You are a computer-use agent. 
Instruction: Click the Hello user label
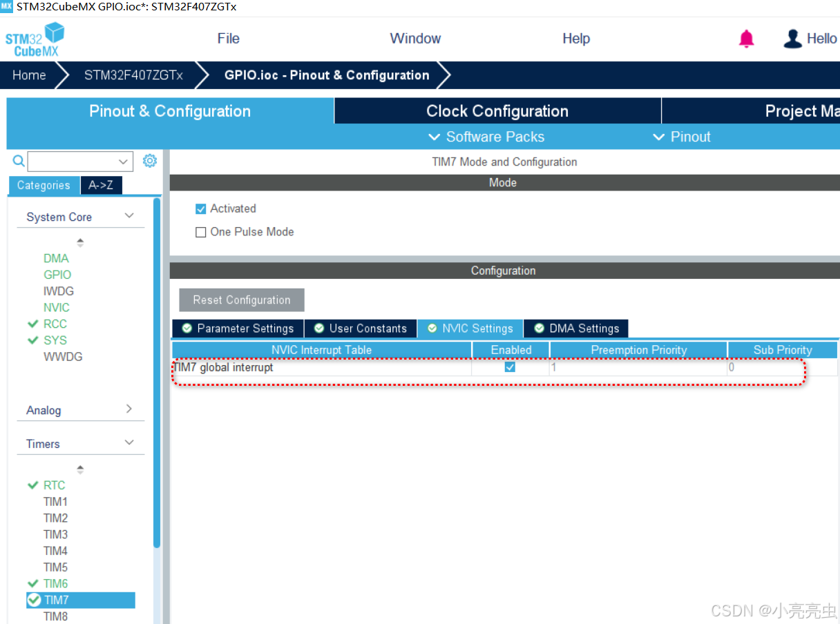821,39
